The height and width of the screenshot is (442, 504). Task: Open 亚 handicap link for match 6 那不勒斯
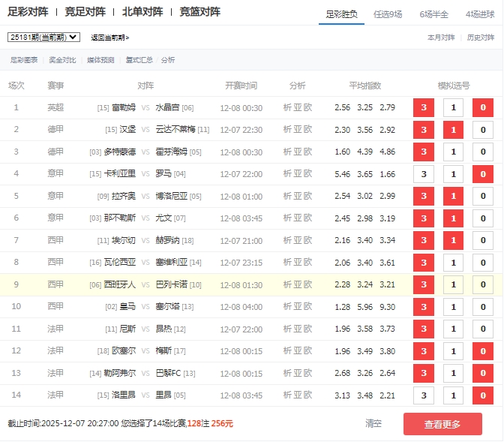point(298,218)
